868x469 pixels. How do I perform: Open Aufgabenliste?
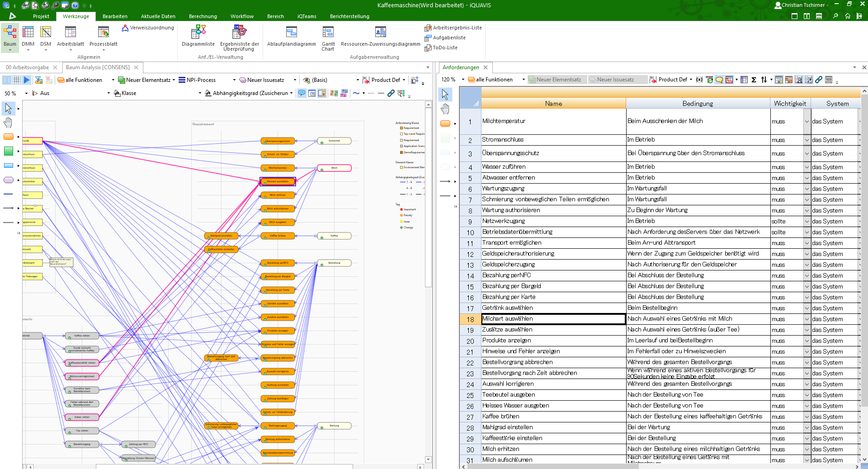click(x=445, y=38)
